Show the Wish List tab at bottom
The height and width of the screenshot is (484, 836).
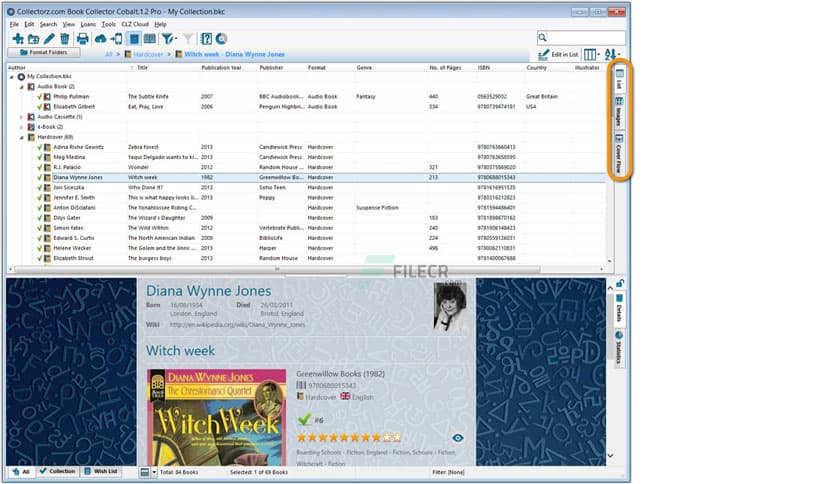point(101,472)
